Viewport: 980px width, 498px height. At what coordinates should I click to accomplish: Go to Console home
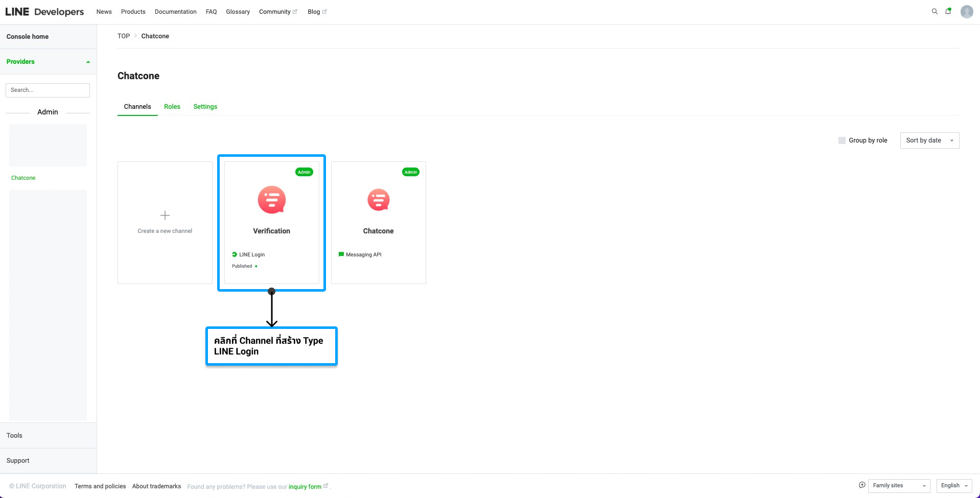click(28, 37)
